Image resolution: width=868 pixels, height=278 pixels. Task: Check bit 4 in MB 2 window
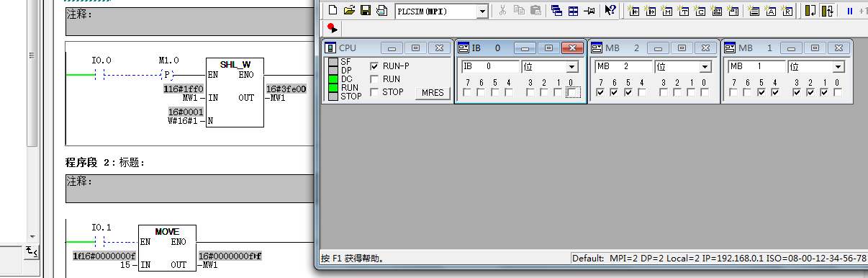642,92
